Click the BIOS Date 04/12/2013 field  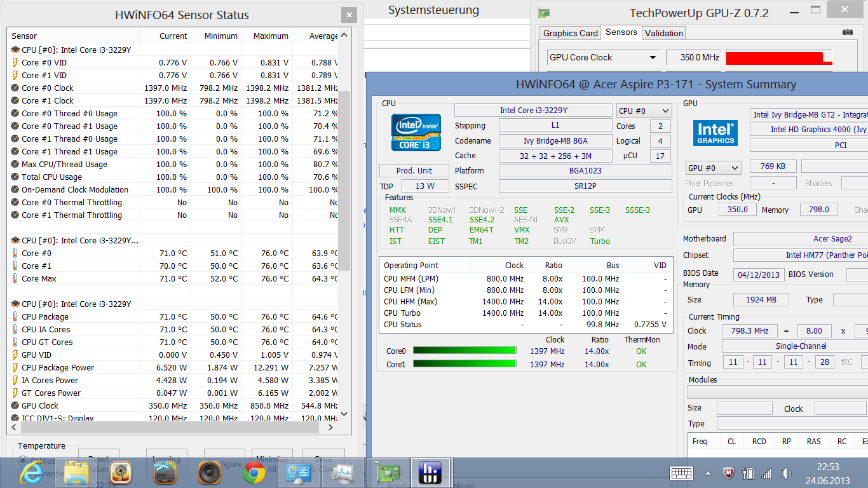pyautogui.click(x=759, y=274)
